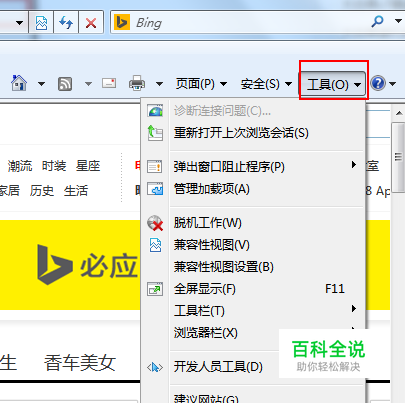Open the 时装 link
405x403 pixels.
pos(54,165)
